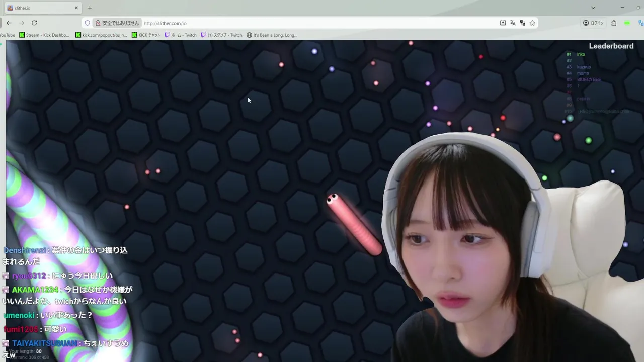Click the 安全ではありません security indicator
Viewport: 644px width, 362px height.
tap(117, 23)
